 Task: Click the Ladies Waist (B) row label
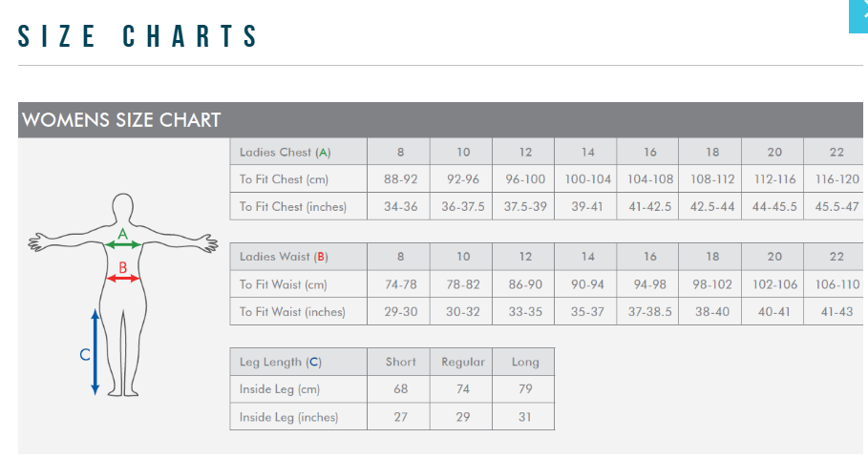284,257
